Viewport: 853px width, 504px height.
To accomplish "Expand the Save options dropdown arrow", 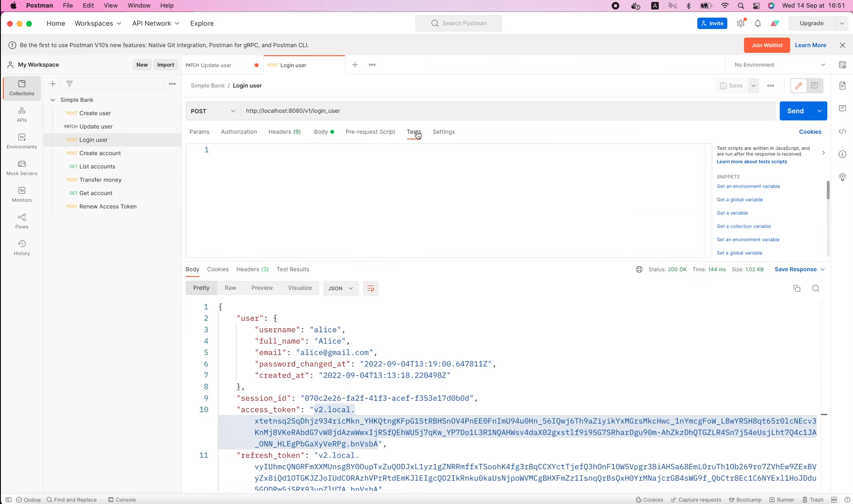I will click(753, 86).
